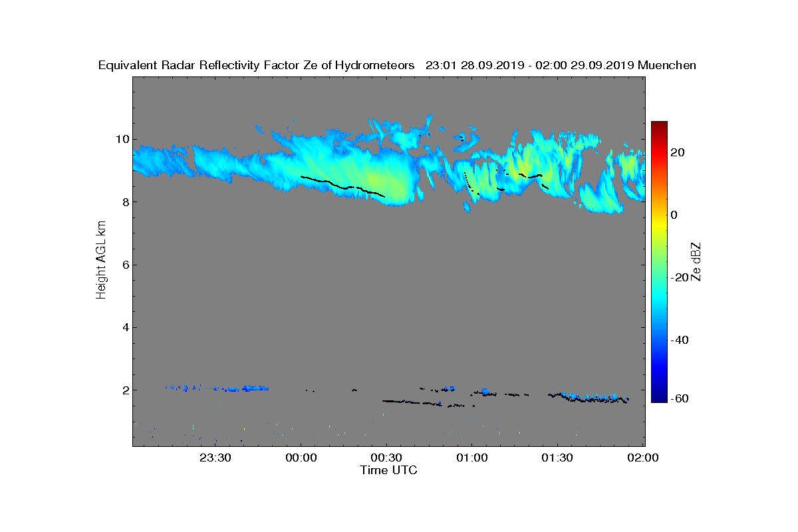Click the y-axis tick label 2
The width and height of the screenshot is (798, 532).
pyautogui.click(x=124, y=390)
